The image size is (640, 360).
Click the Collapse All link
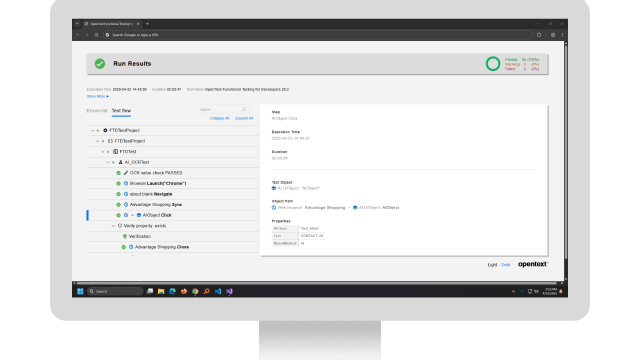pos(220,118)
